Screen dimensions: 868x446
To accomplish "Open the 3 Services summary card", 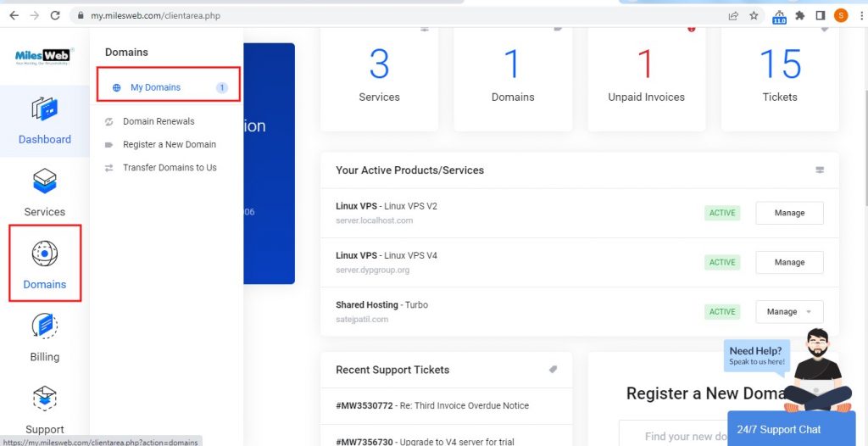I will [x=379, y=78].
